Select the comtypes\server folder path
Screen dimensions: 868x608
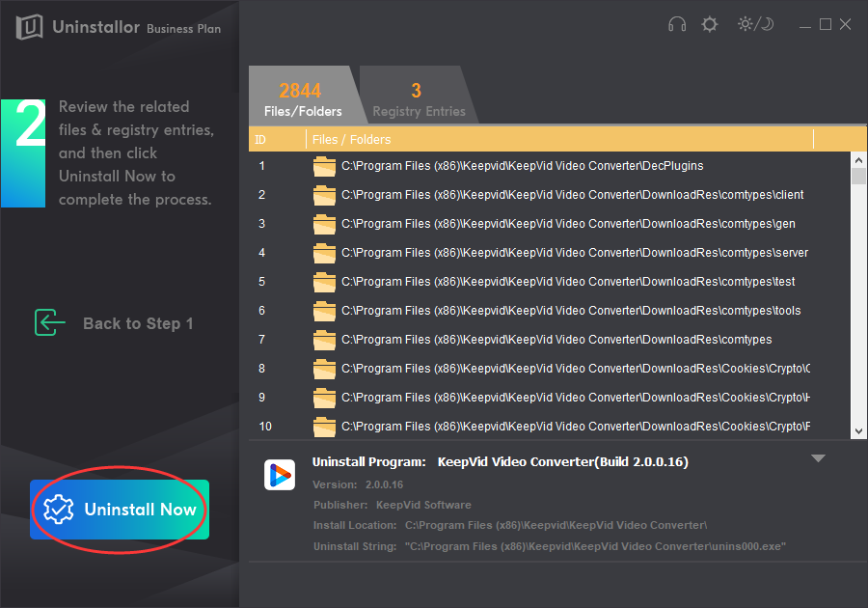[x=575, y=253]
